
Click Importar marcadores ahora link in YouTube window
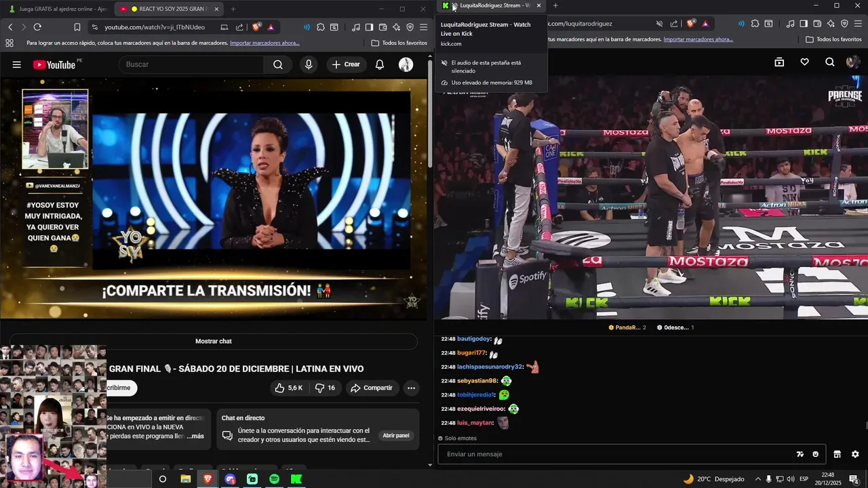264,43
